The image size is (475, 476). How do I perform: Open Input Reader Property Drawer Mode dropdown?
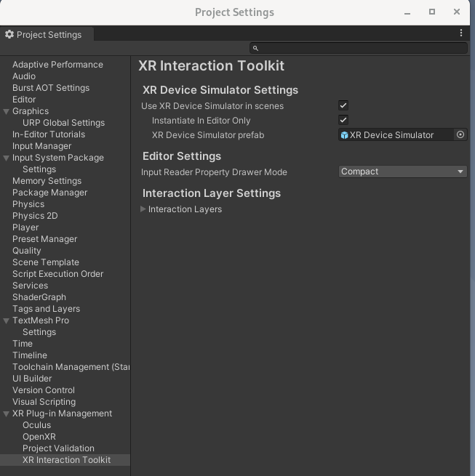pyautogui.click(x=402, y=172)
